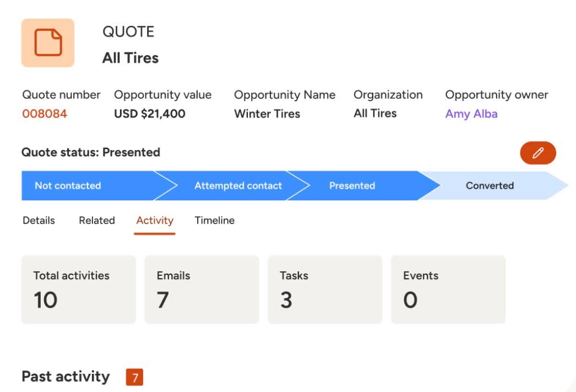The height and width of the screenshot is (392, 576).
Task: Click the Events activity card showing 0
Action: tap(448, 288)
